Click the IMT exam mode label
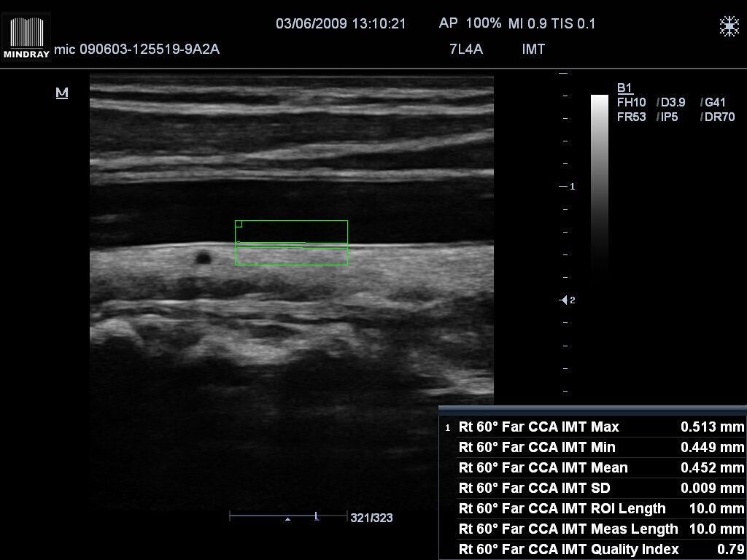 point(533,50)
